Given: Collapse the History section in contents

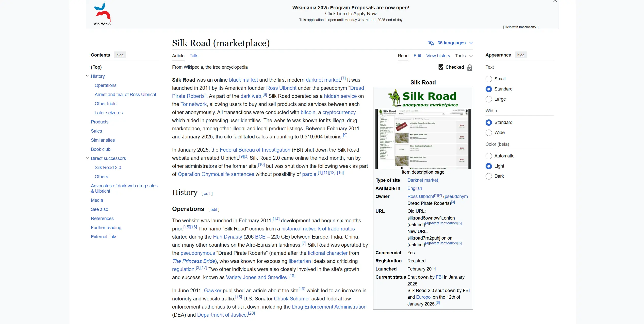Looking at the screenshot, I should click(x=87, y=76).
